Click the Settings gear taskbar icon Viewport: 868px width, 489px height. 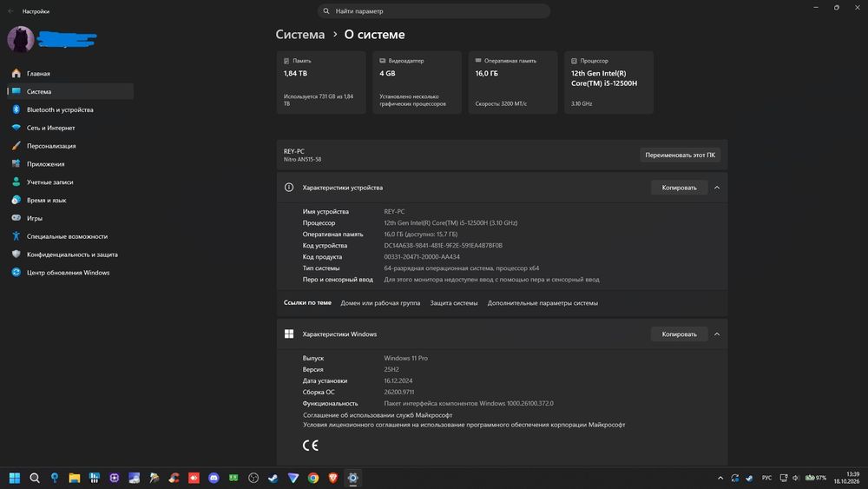[353, 478]
